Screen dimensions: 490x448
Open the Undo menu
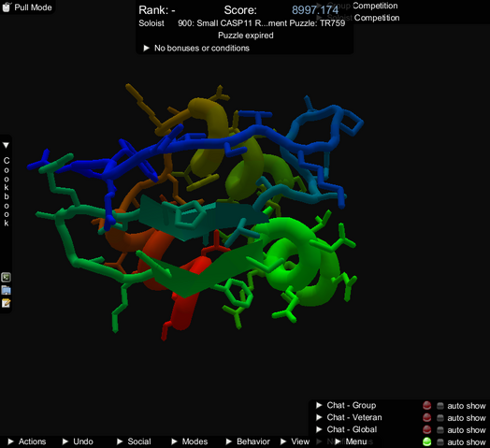pos(78,441)
